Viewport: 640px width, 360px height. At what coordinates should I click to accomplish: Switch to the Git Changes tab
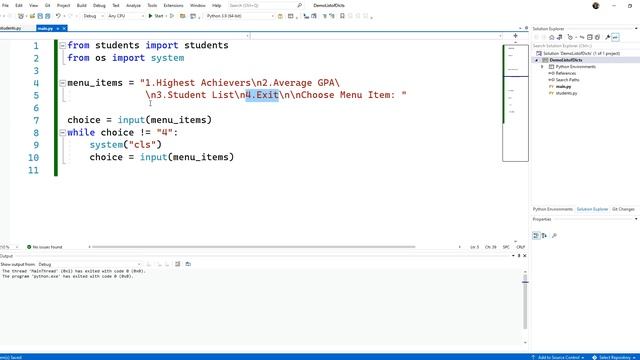coord(623,209)
